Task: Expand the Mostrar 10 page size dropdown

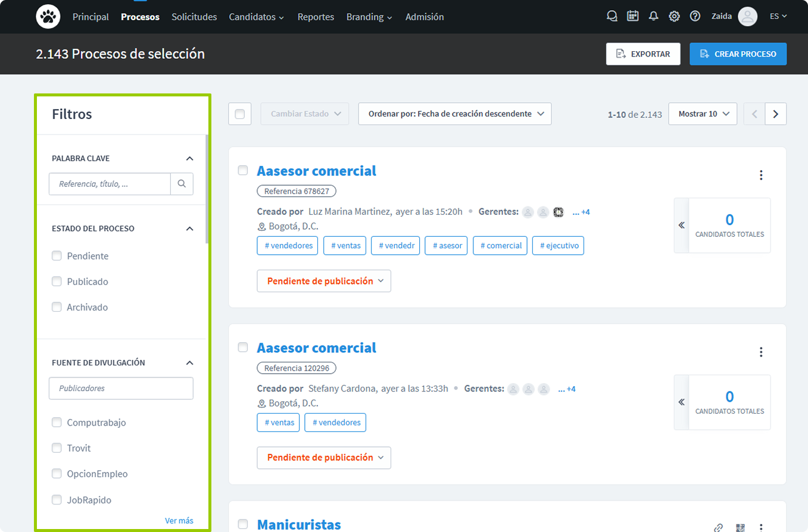Action: [703, 114]
